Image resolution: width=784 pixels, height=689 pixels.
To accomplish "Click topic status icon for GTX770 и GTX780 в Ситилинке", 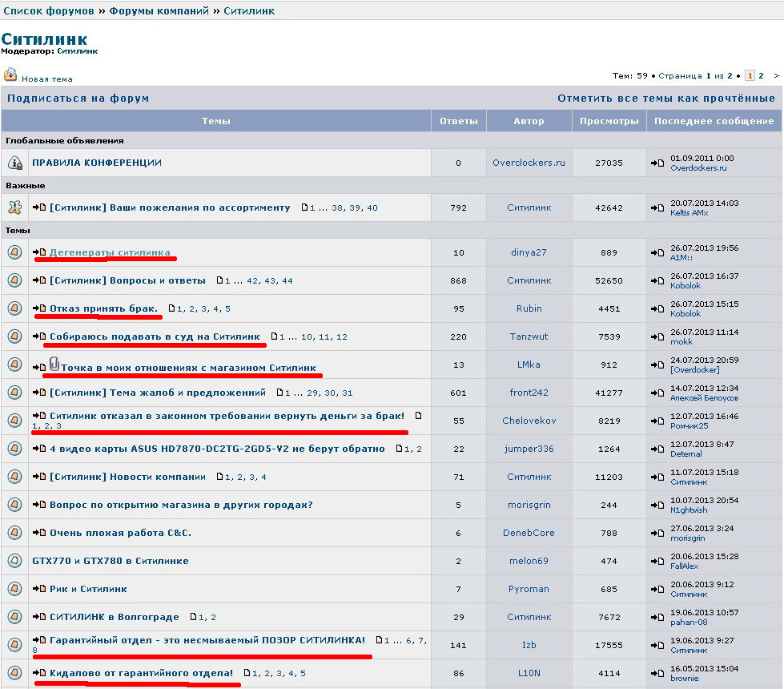I will tap(15, 560).
